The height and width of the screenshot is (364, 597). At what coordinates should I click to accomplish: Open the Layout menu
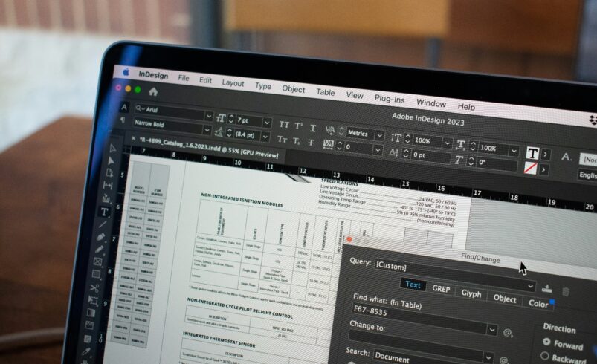click(233, 83)
